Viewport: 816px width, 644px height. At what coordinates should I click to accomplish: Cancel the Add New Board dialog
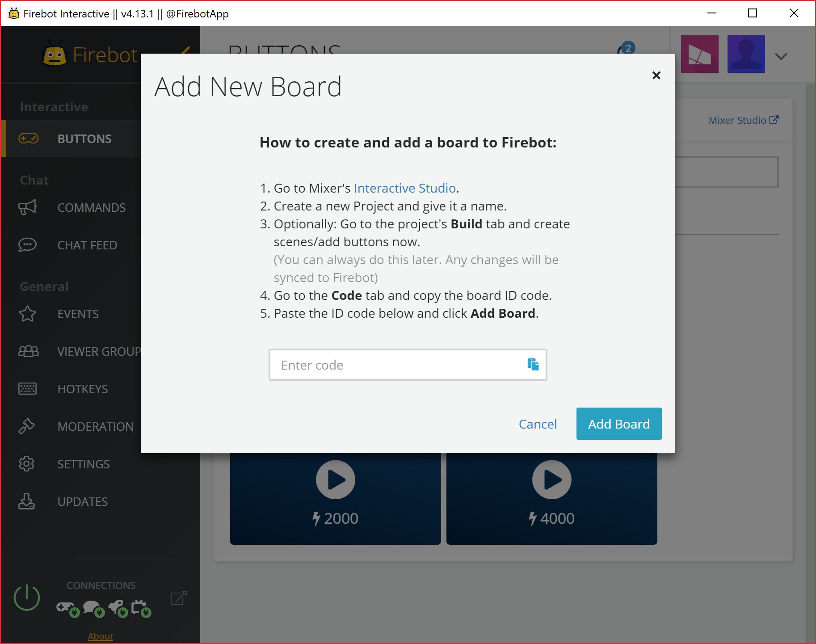[x=538, y=424]
